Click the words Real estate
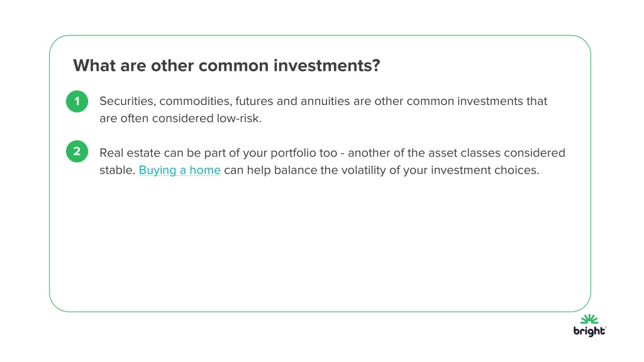Viewport: 644px width, 362px height. pos(130,153)
